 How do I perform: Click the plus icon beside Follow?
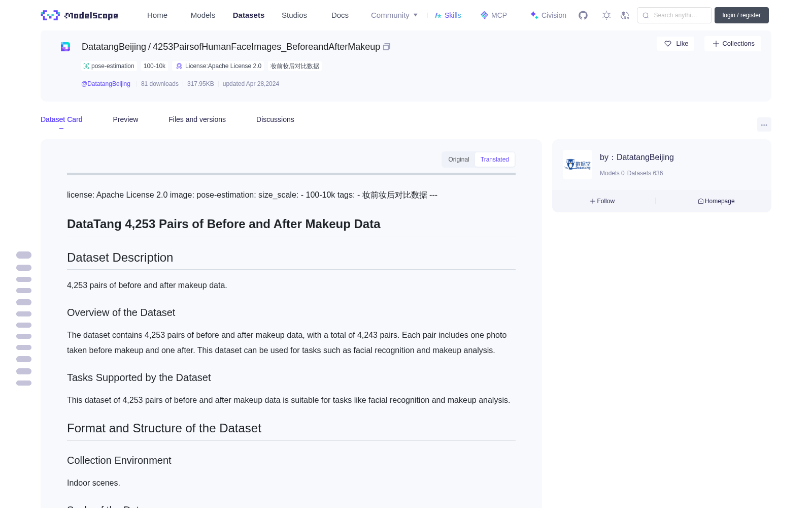click(x=593, y=201)
